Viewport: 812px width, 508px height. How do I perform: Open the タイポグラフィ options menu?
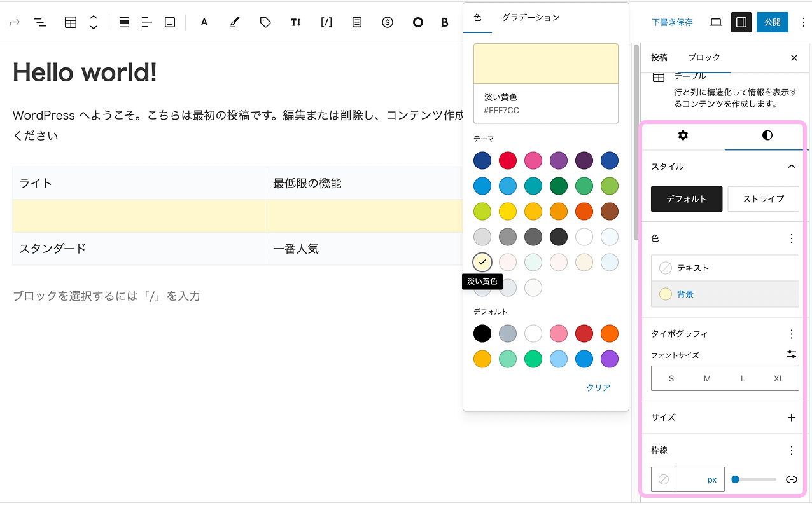792,334
